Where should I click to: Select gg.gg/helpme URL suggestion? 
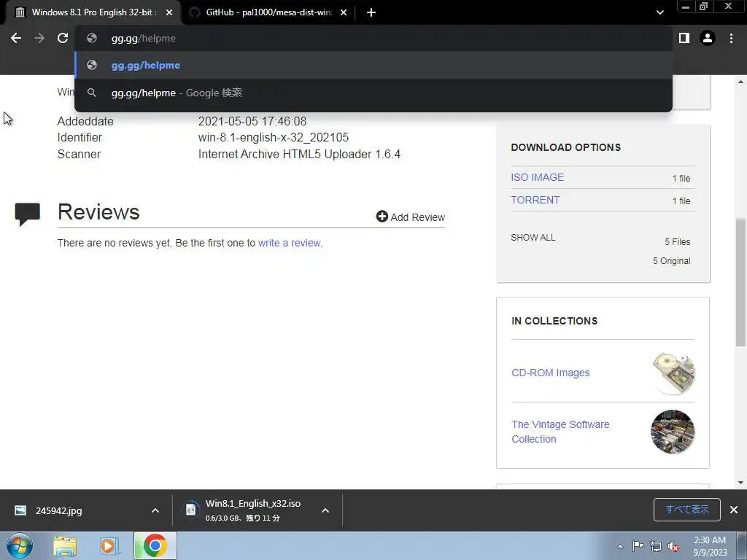[373, 65]
